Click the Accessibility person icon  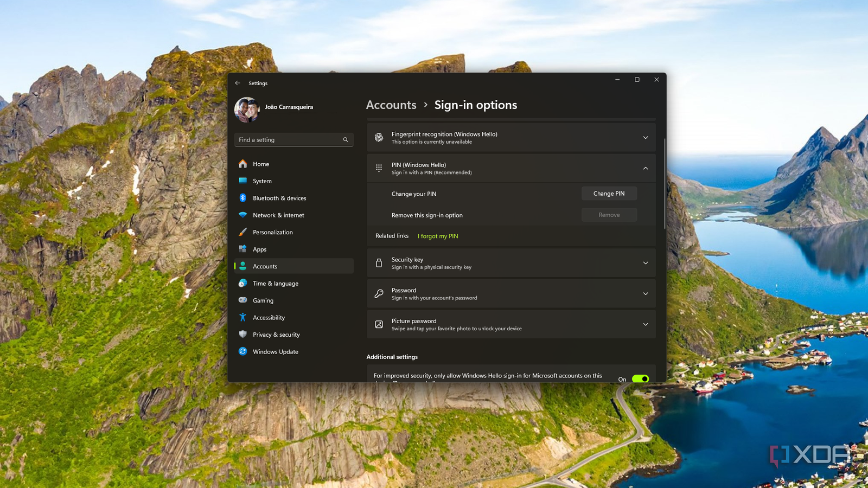click(x=243, y=317)
